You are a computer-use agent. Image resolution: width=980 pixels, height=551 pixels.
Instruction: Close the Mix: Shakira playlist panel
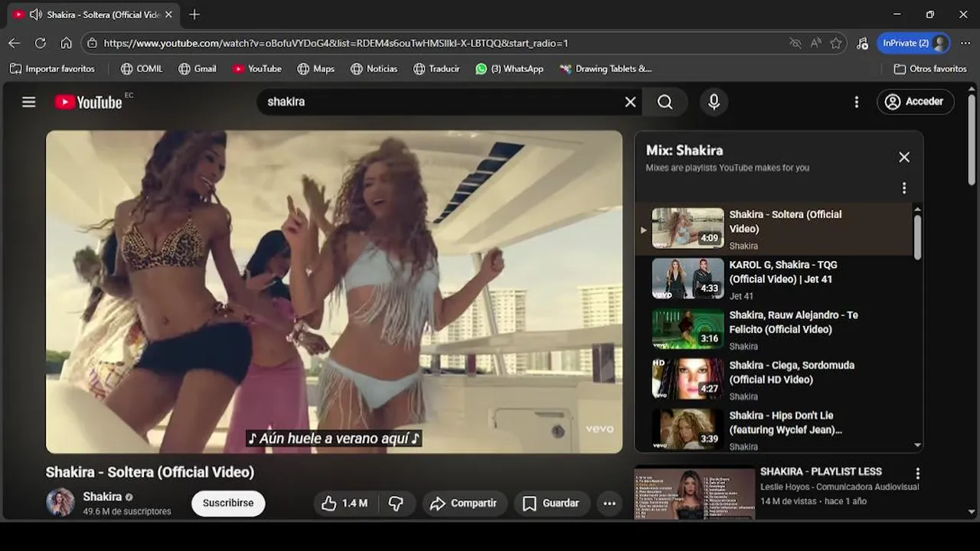(x=904, y=157)
